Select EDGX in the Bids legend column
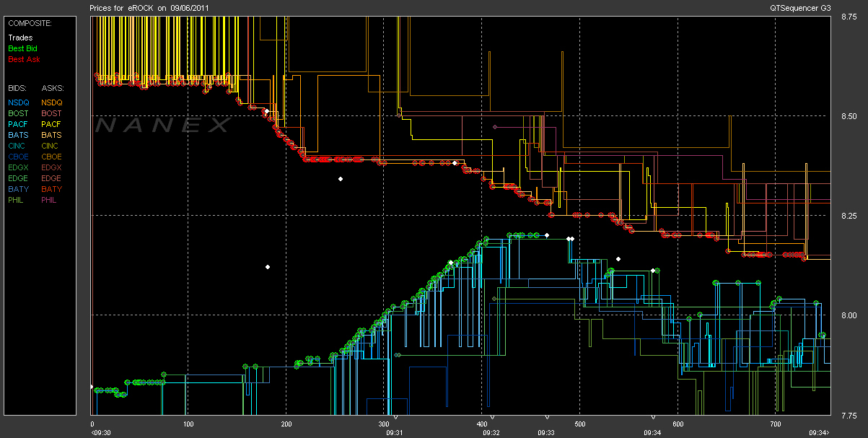The width and height of the screenshot is (868, 438). click(17, 167)
